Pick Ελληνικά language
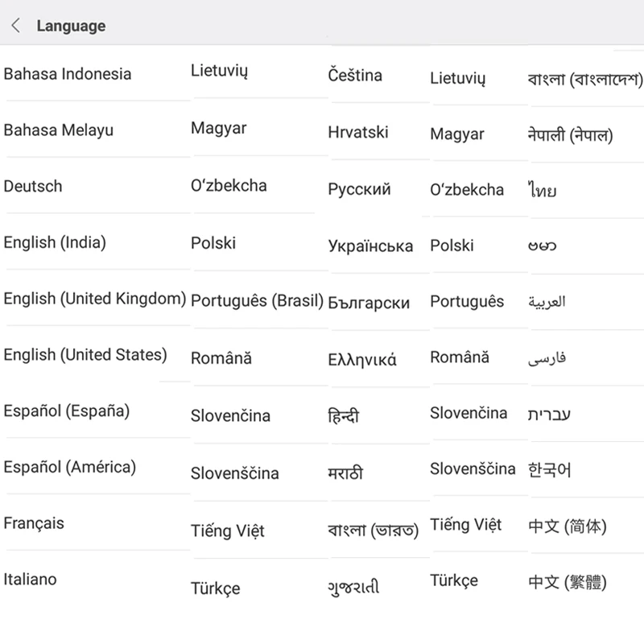Screen dimensions: 644x644 pyautogui.click(x=361, y=360)
